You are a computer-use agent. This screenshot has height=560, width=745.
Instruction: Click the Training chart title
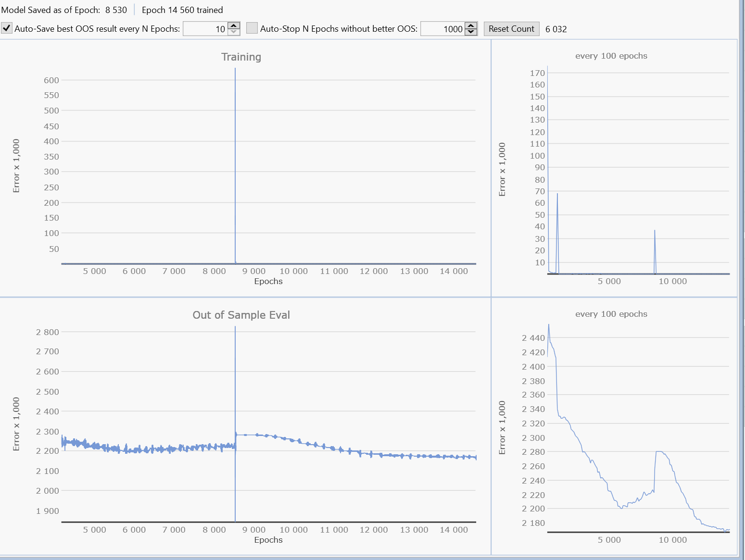[x=241, y=57]
